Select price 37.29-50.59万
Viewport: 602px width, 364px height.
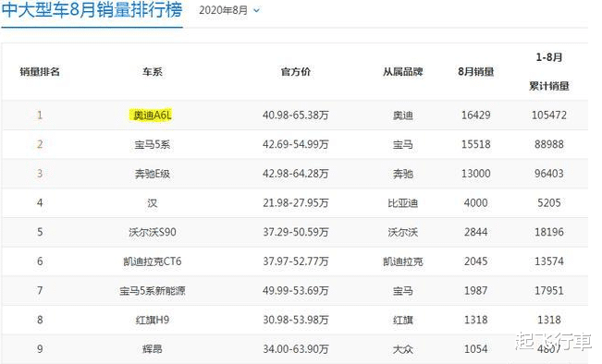point(296,232)
